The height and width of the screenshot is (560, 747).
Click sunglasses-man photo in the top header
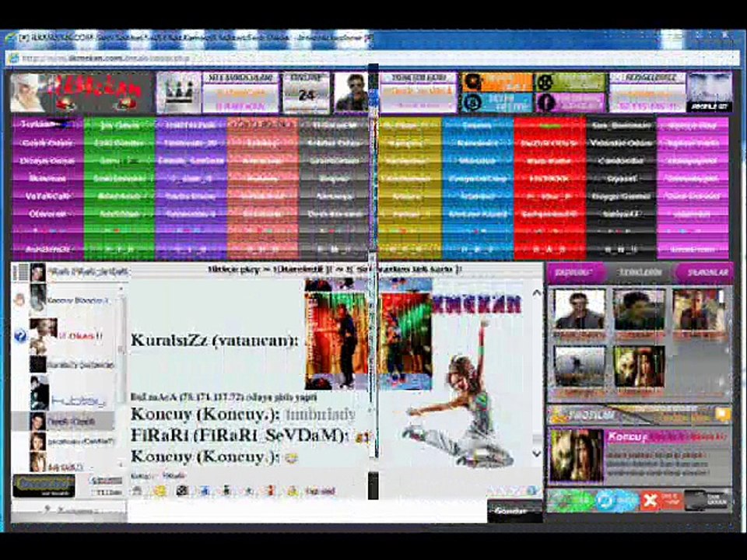point(352,93)
